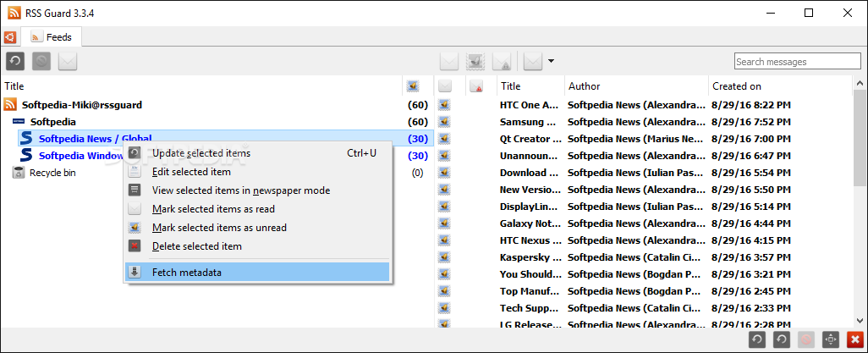Select the Softpedia News / Global feed
This screenshot has width=868, height=353.
click(x=96, y=138)
